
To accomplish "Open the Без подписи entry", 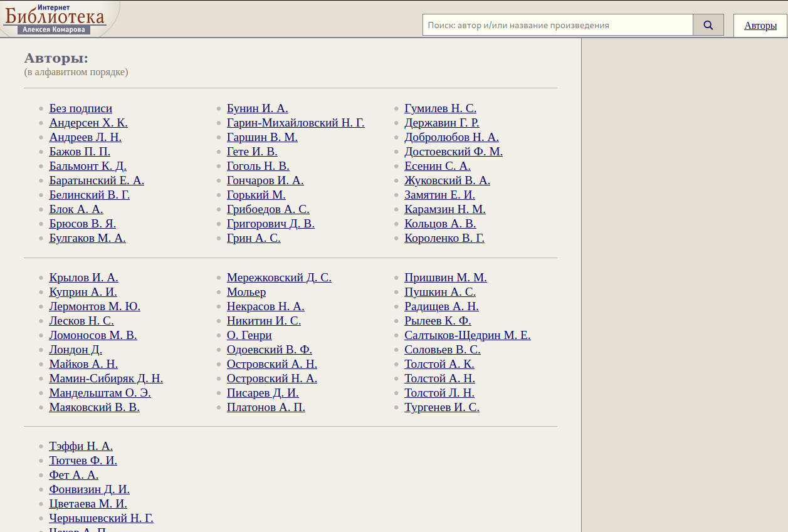I will point(80,108).
